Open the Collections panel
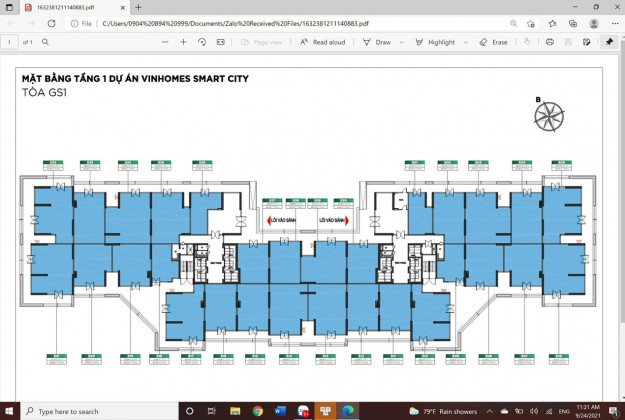Viewport: 625px width, 420px height. click(573, 24)
